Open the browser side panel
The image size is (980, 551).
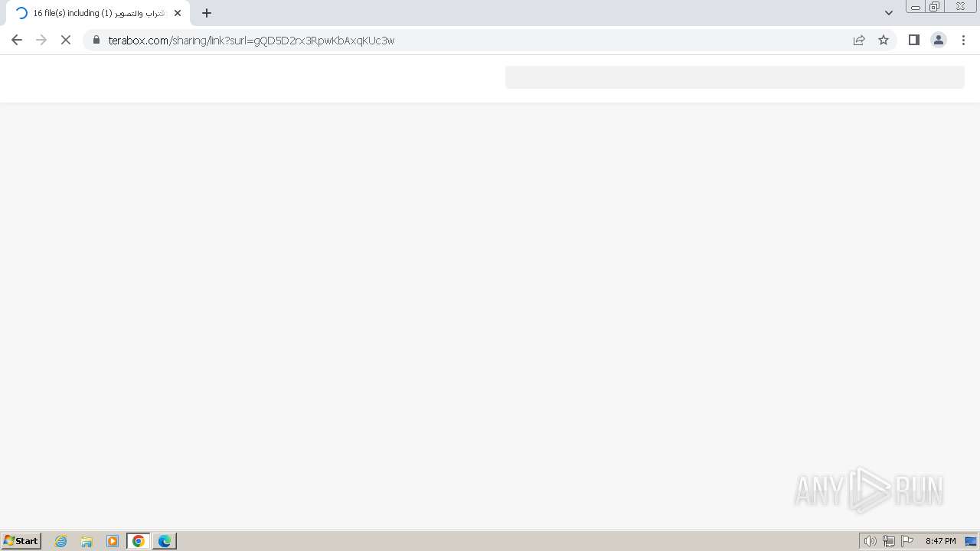click(913, 40)
